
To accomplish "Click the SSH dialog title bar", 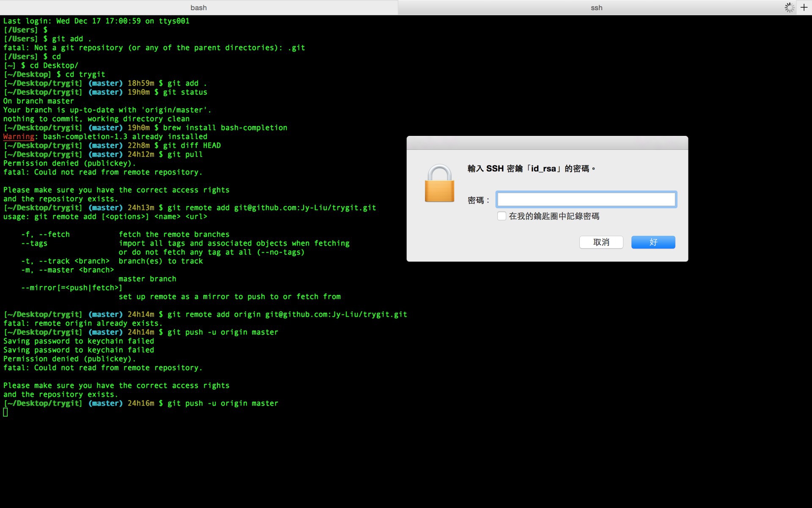I will [x=547, y=143].
